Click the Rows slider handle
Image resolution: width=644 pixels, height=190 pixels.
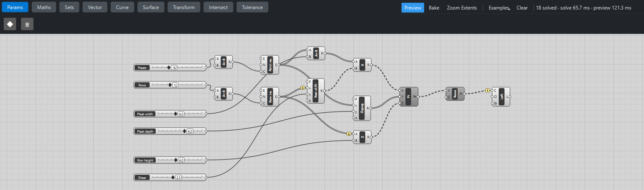170,85
